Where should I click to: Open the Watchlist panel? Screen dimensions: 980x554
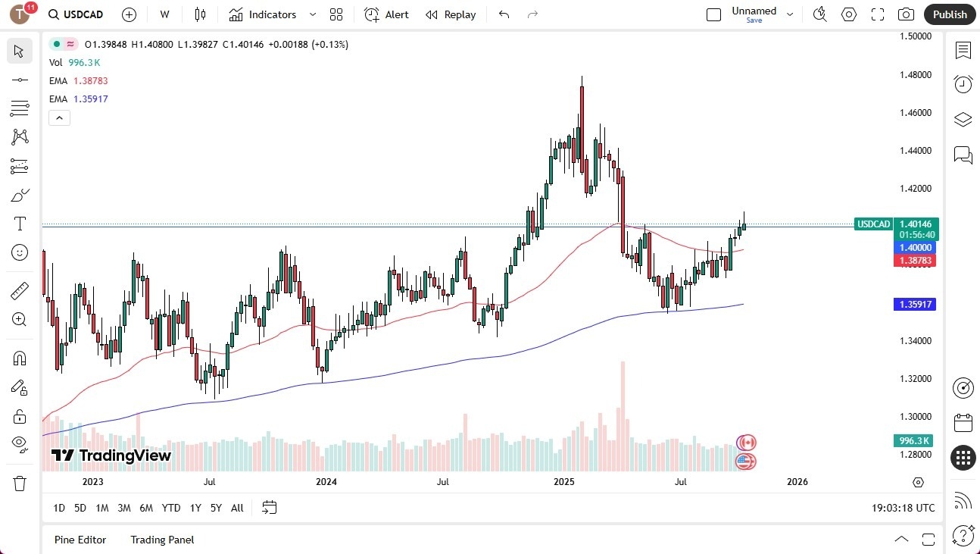(963, 50)
